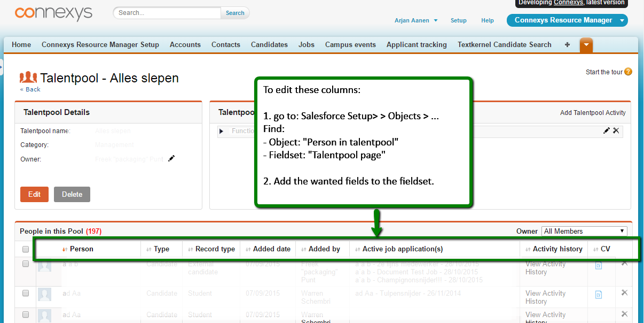Sort the table by Person column
The image size is (644, 323).
point(78,249)
